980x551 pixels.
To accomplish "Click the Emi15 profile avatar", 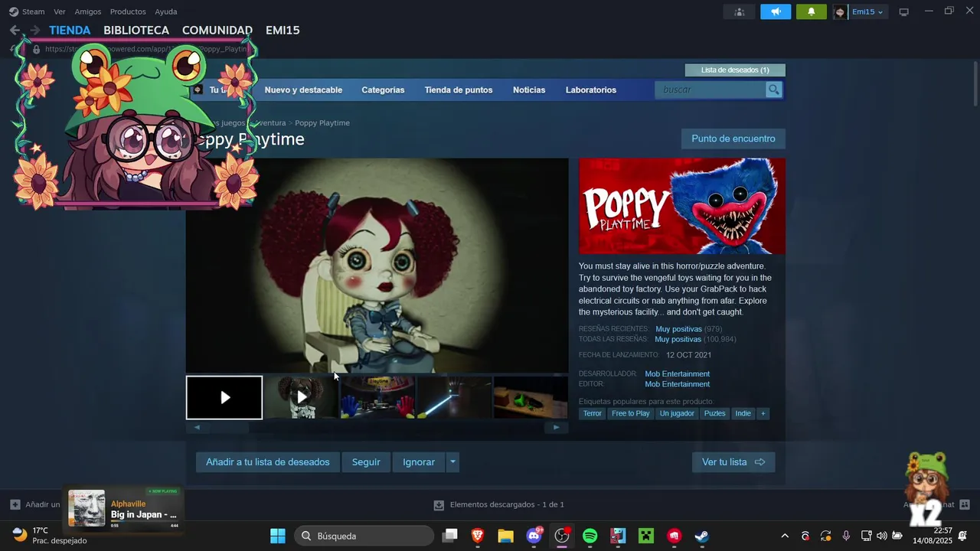I will click(x=840, y=11).
